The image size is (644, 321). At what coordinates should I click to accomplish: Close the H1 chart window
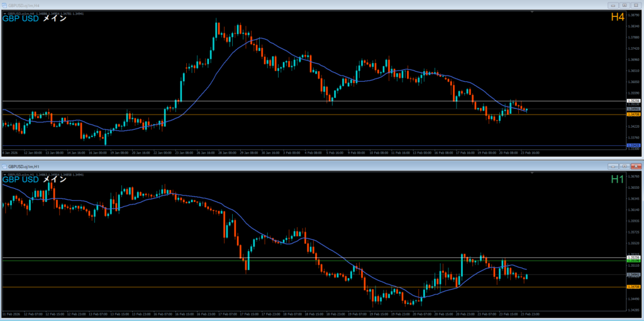point(635,166)
